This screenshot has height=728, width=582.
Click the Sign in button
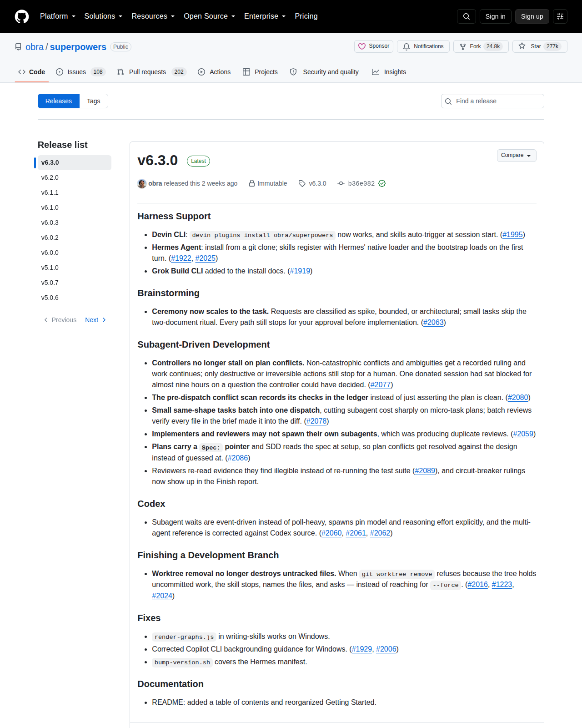(496, 16)
